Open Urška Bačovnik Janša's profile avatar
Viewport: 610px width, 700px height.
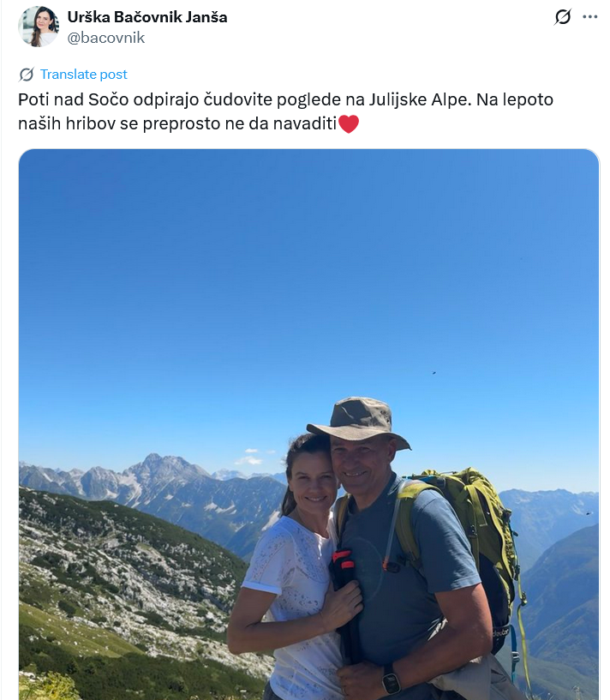tap(39, 27)
